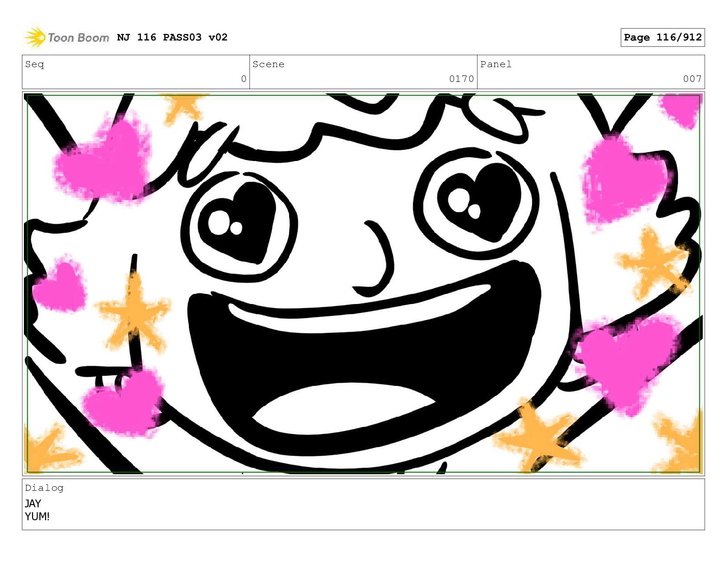
Task: Click the Scene column label
Action: pos(268,64)
